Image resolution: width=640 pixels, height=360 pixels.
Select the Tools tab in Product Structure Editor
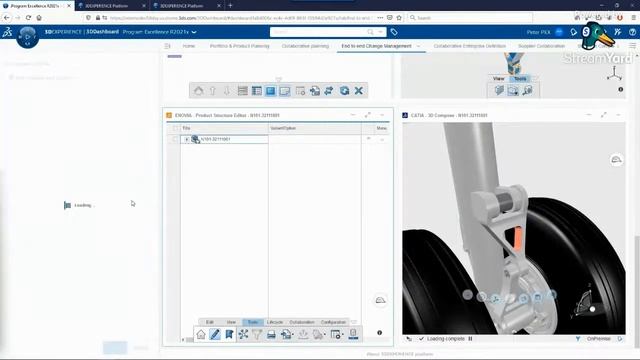253,322
